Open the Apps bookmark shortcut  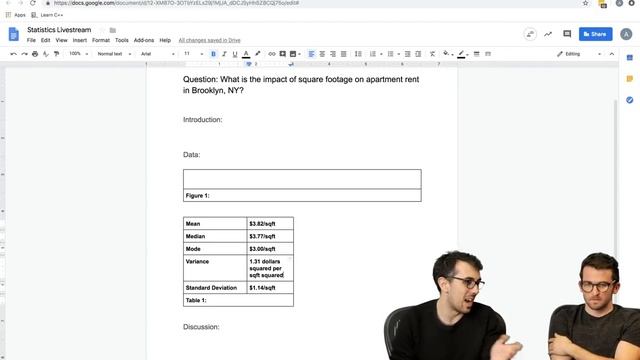16,15
